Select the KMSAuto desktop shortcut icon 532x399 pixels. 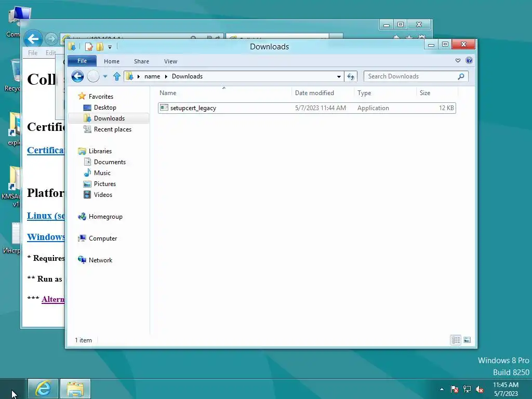click(x=11, y=187)
